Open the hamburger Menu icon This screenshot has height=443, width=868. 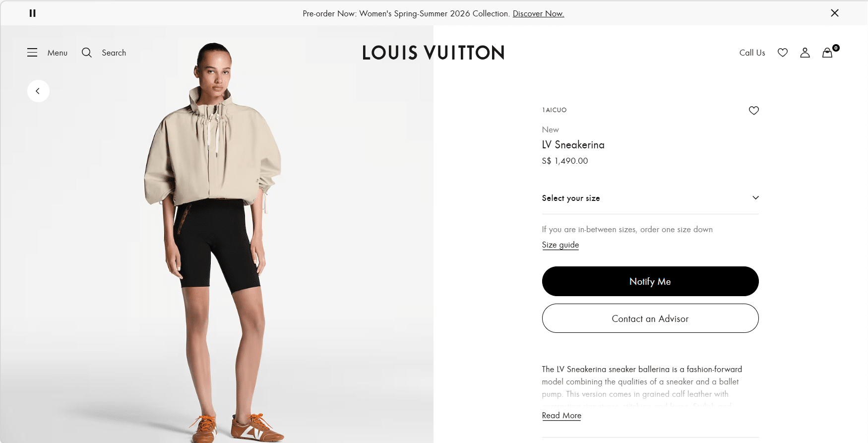tap(32, 53)
